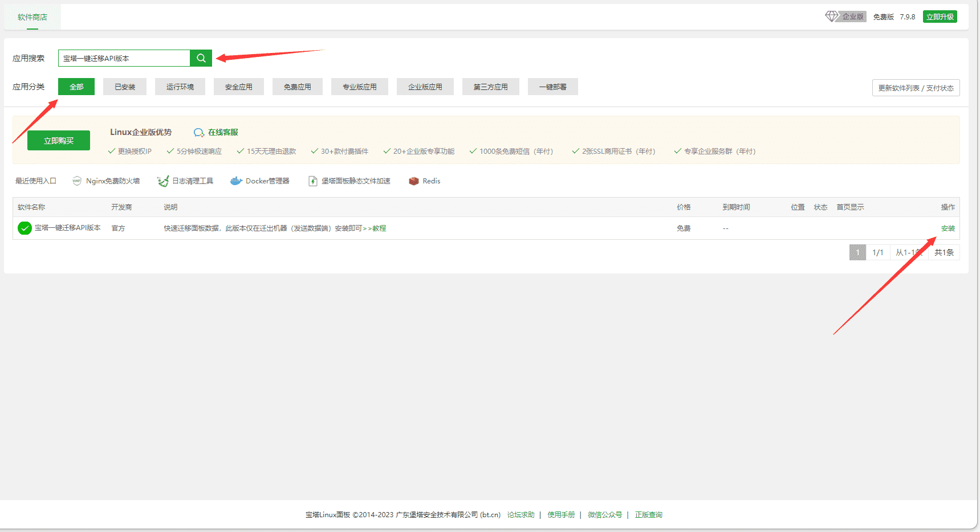Click the 企业版 badge label
Viewport: 980px width, 532px height.
tap(853, 17)
